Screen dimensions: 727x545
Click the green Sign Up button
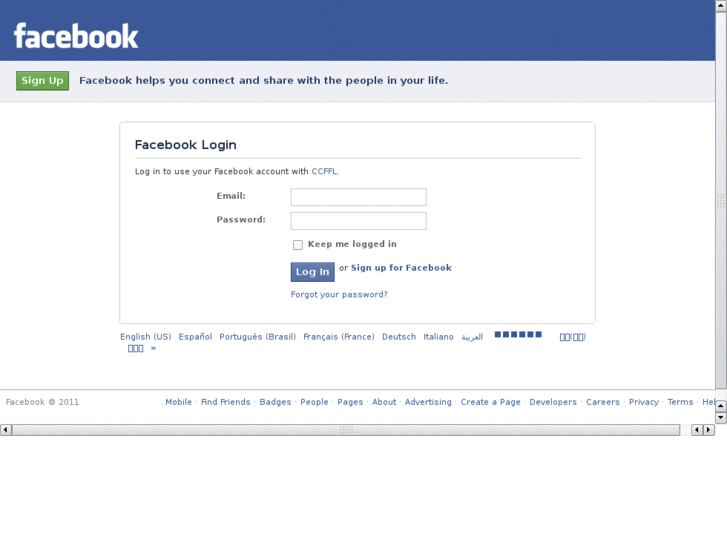(x=42, y=81)
